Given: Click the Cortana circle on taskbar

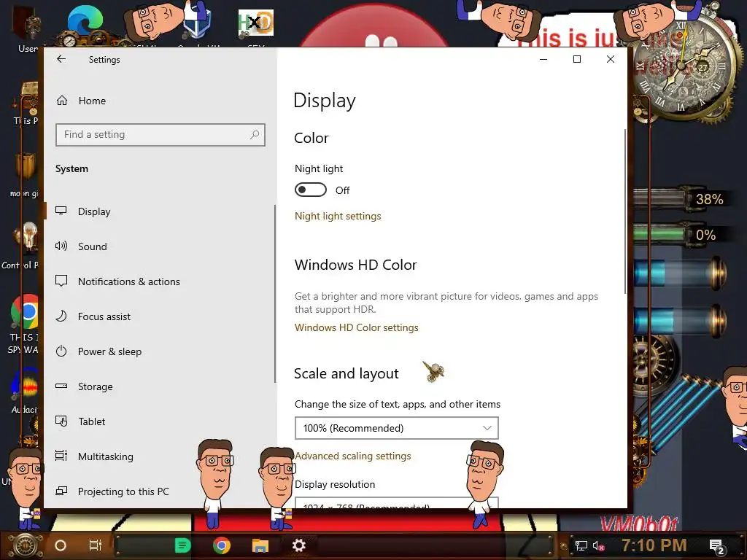Looking at the screenshot, I should pos(61,545).
